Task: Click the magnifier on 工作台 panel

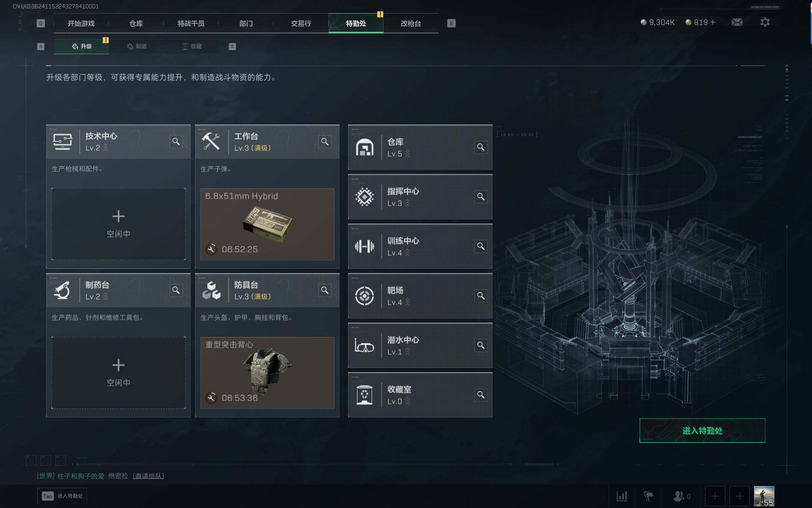Action: (325, 141)
